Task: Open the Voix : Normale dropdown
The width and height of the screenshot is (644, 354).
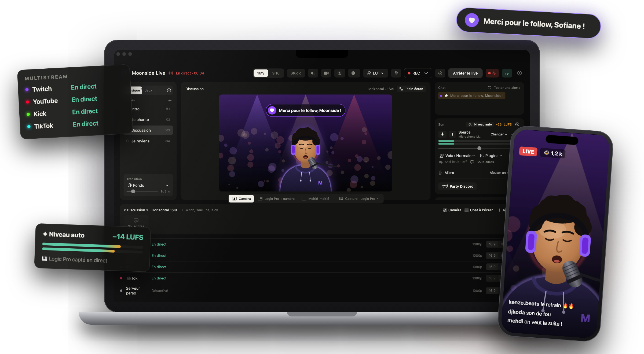Action: 457,156
